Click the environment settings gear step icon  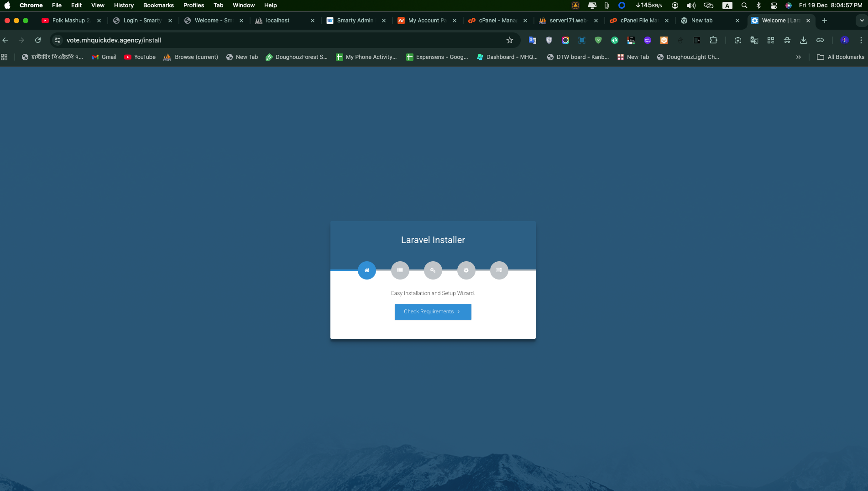tap(466, 270)
